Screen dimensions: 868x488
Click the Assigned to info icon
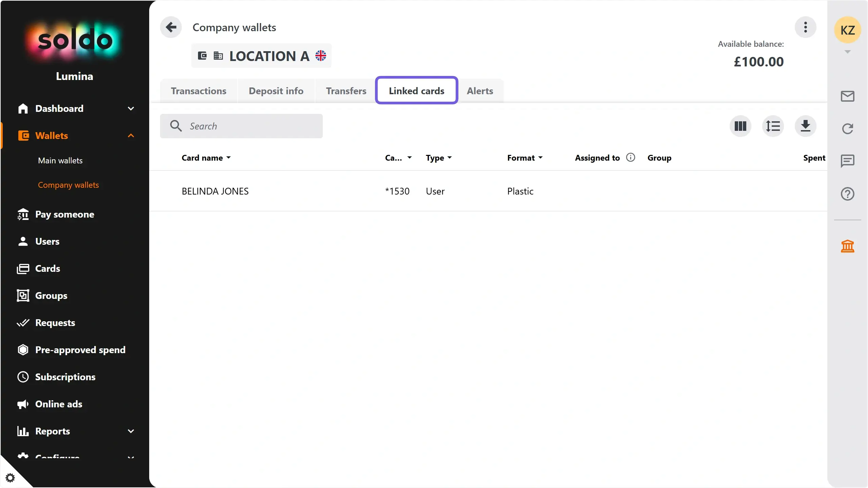[x=630, y=157]
